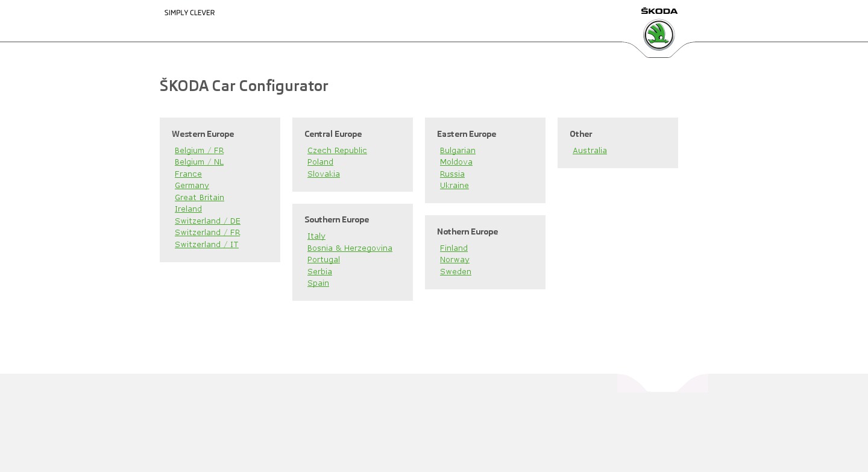This screenshot has width=868, height=472.
Task: Select Czech Republic under Central Europe
Action: coord(337,150)
